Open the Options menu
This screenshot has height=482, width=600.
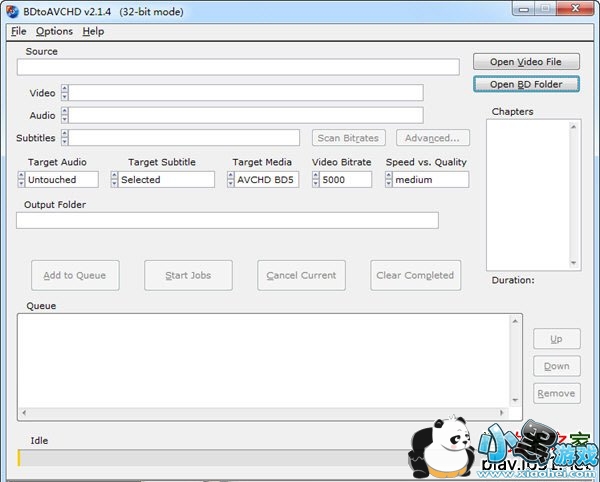(54, 31)
